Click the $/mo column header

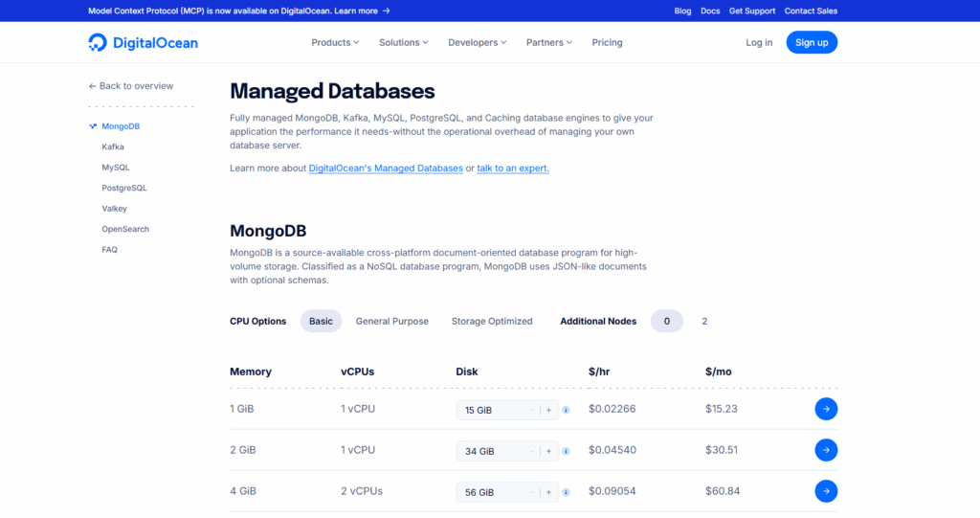tap(718, 372)
